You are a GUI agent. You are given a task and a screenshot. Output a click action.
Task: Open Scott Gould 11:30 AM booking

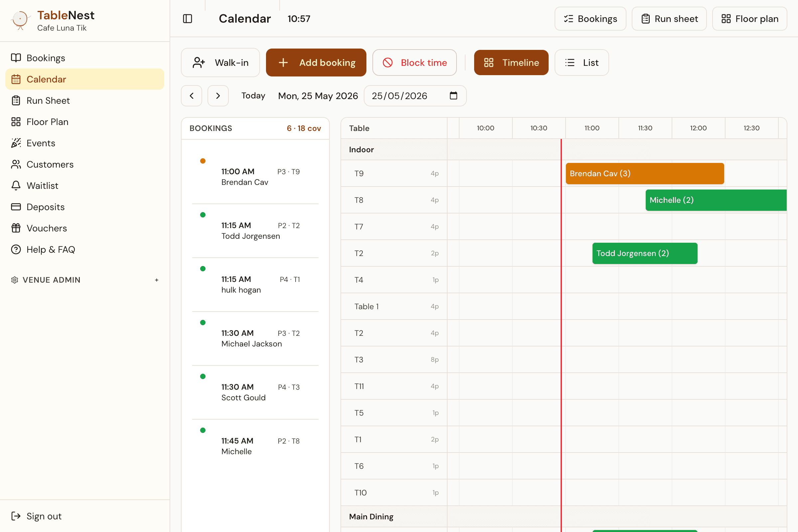coord(255,393)
